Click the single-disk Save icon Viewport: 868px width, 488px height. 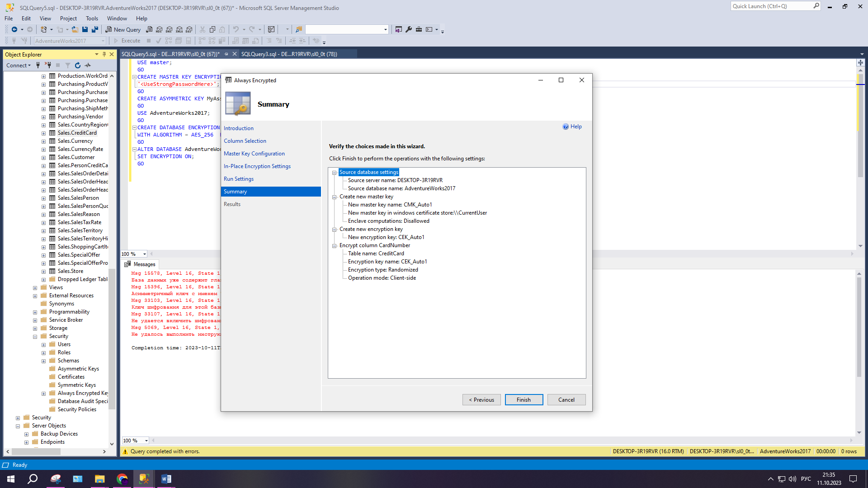pyautogui.click(x=85, y=29)
